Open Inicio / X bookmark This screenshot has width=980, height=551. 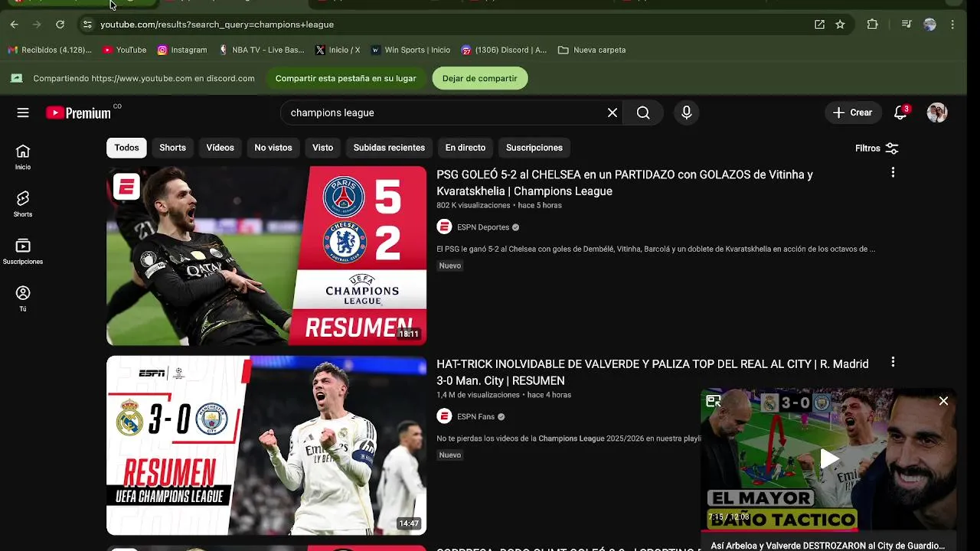tap(338, 50)
